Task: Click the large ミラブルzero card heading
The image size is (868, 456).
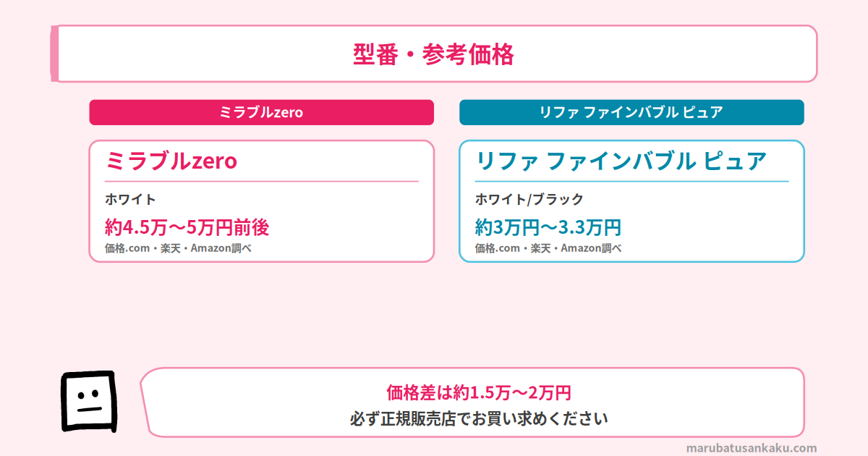Action: pyautogui.click(x=171, y=161)
